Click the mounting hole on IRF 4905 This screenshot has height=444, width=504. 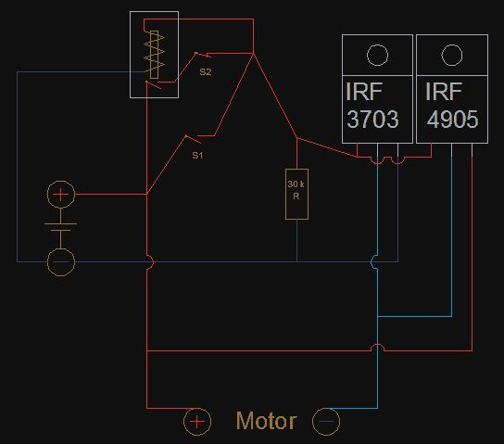(452, 55)
